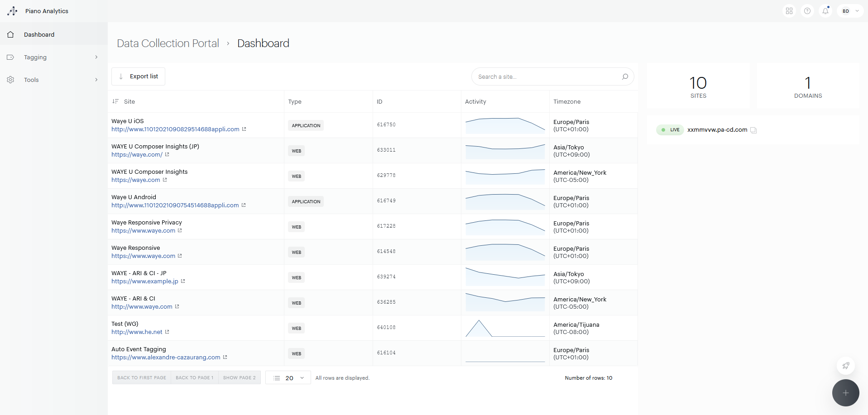Select Dashboard in the sidebar
This screenshot has width=868, height=415.
pyautogui.click(x=39, y=34)
